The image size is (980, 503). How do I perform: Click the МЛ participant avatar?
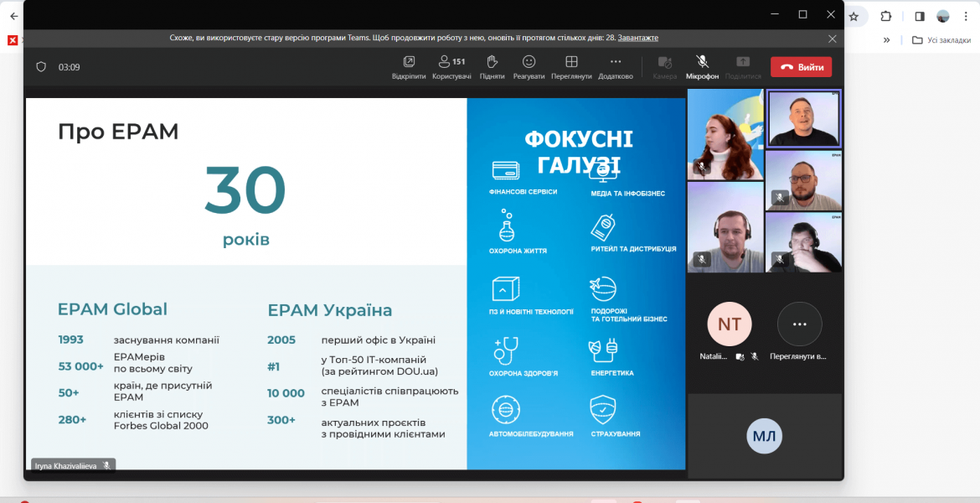pos(765,435)
